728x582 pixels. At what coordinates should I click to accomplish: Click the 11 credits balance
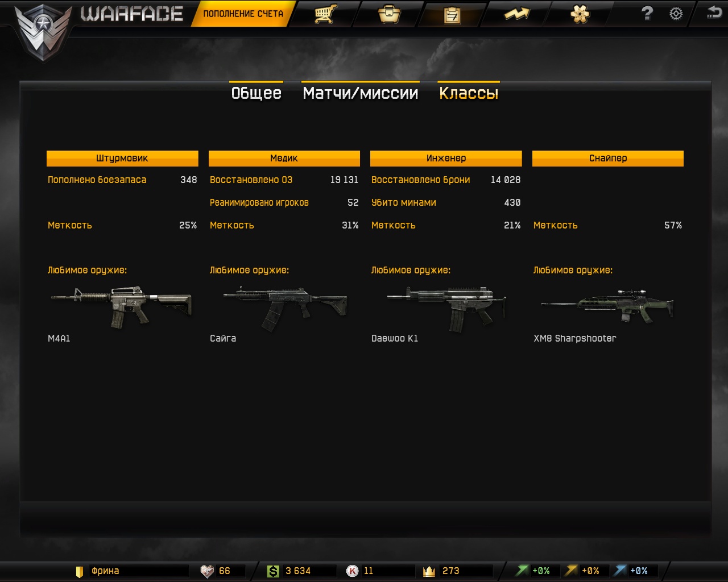369,571
